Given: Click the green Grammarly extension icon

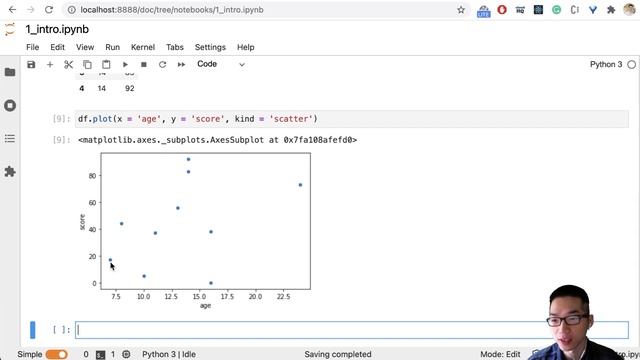Looking at the screenshot, I should point(556,10).
